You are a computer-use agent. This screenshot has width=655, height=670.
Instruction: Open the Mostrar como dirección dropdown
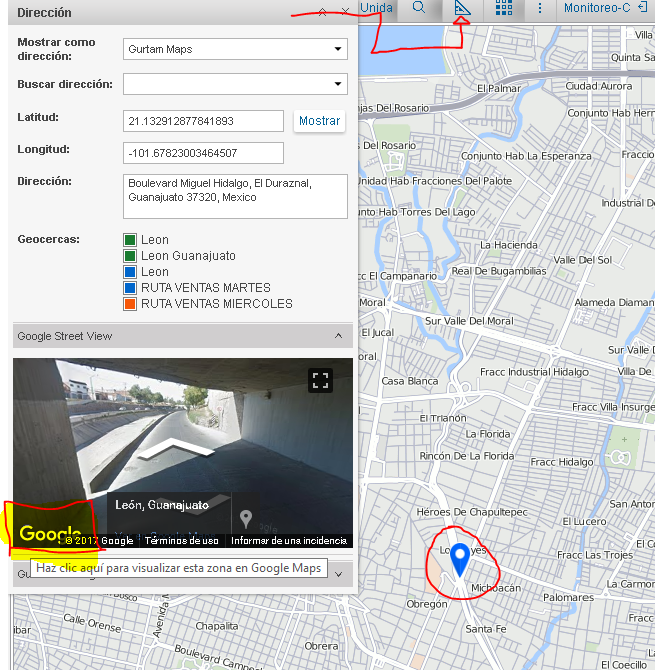coord(235,49)
